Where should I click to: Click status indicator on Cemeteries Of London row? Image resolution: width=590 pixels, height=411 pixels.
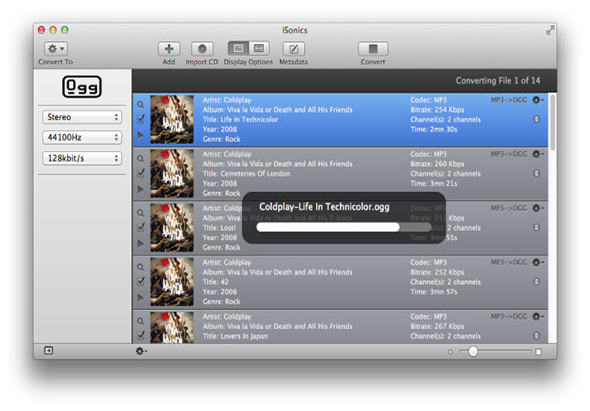(x=537, y=173)
